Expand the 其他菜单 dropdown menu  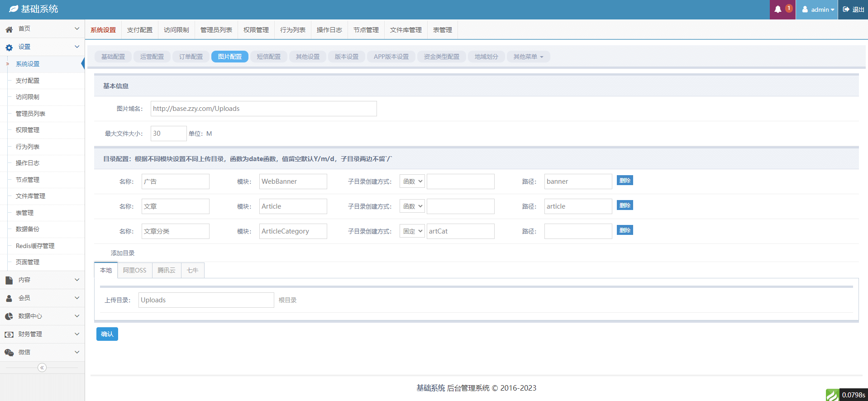(x=528, y=57)
